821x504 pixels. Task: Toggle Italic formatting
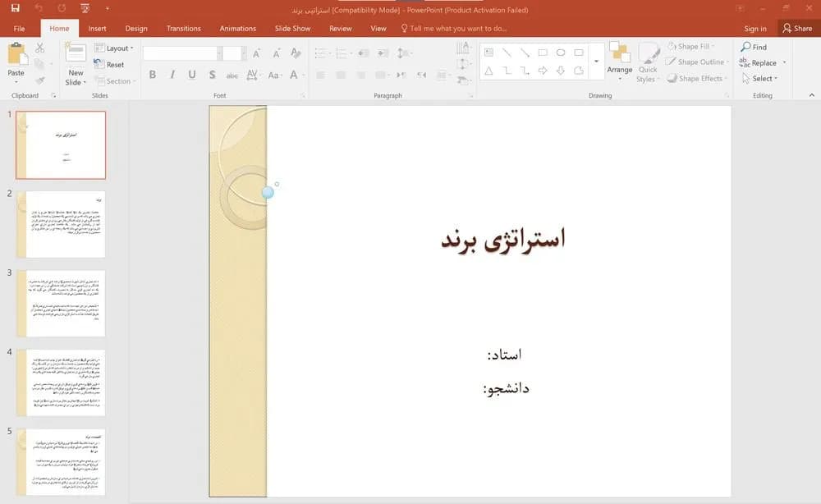pyautogui.click(x=172, y=75)
